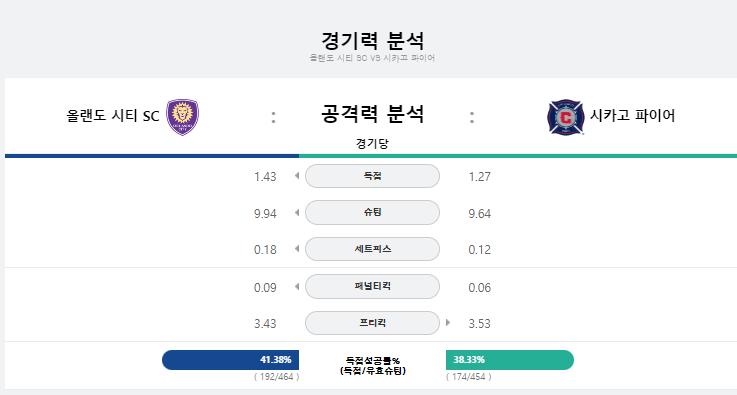This screenshot has height=395, width=737.
Task: Click the 올랜도 시티 SC team name
Action: click(113, 116)
